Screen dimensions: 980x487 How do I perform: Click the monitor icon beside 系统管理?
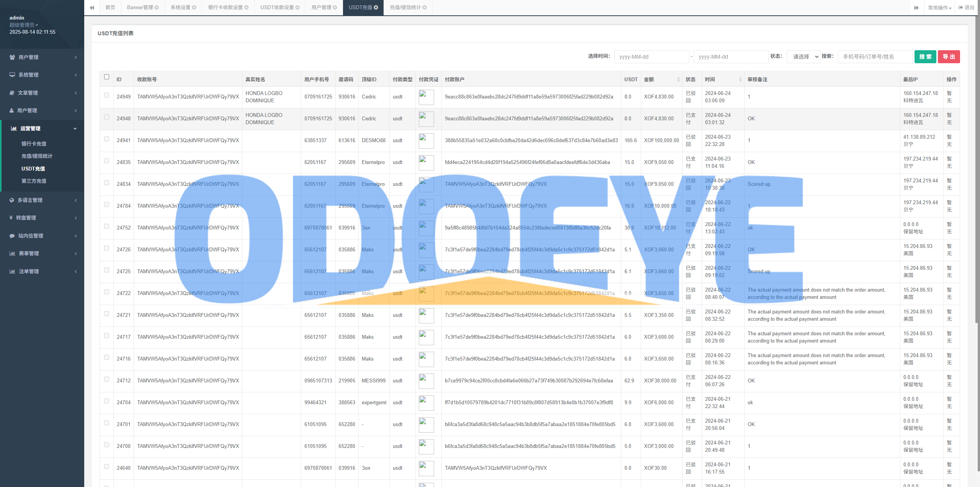(12, 75)
